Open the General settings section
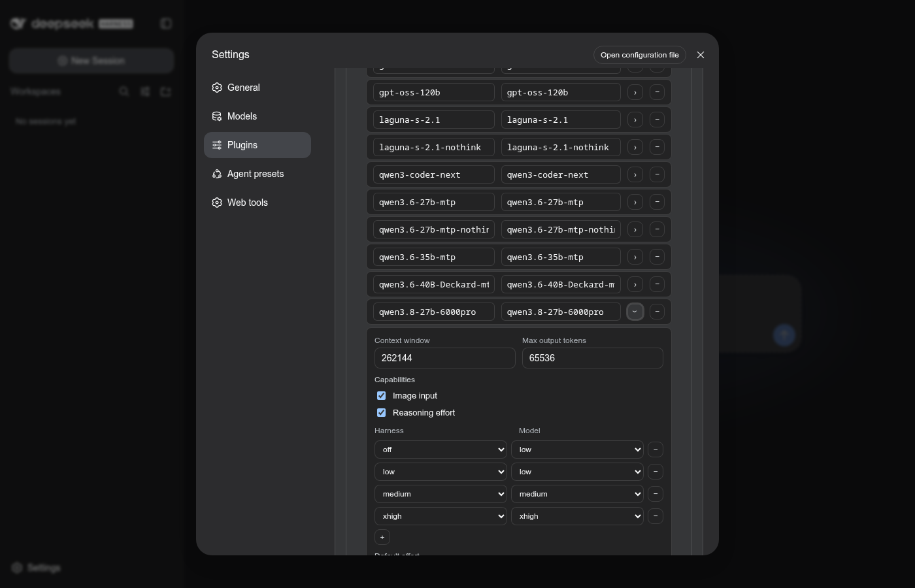Screen dimensions: 915x588 click(258, 88)
